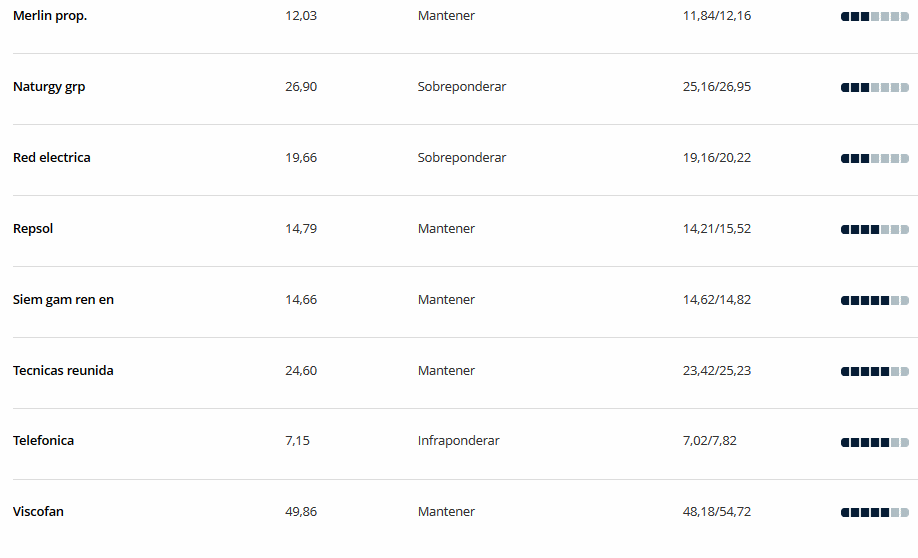The image size is (918, 558).
Task: Click Red electrica rating bar indicator
Action: [875, 158]
